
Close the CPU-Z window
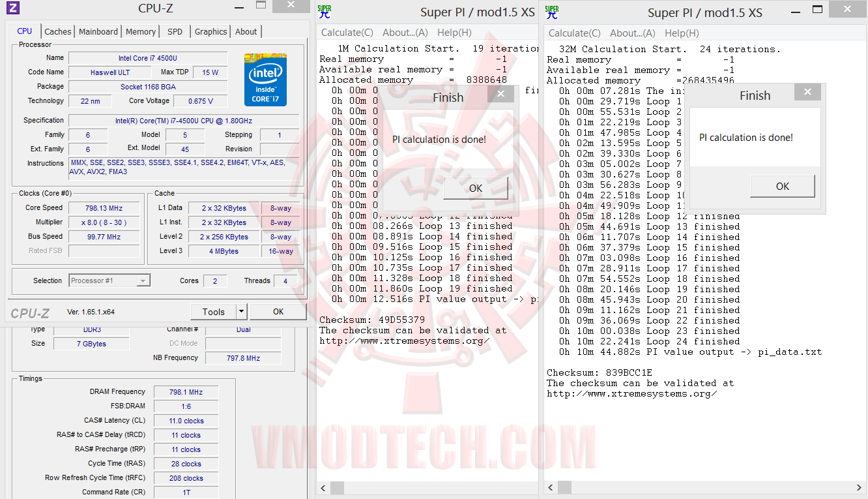point(291,6)
